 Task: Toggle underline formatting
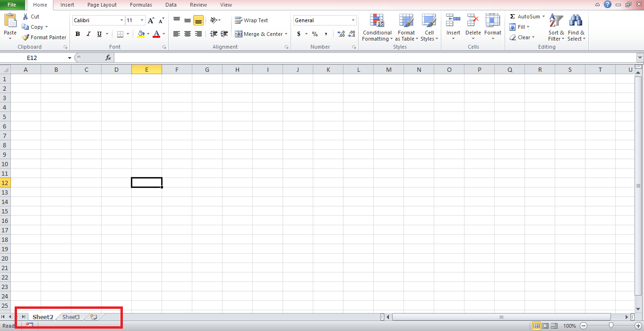98,34
